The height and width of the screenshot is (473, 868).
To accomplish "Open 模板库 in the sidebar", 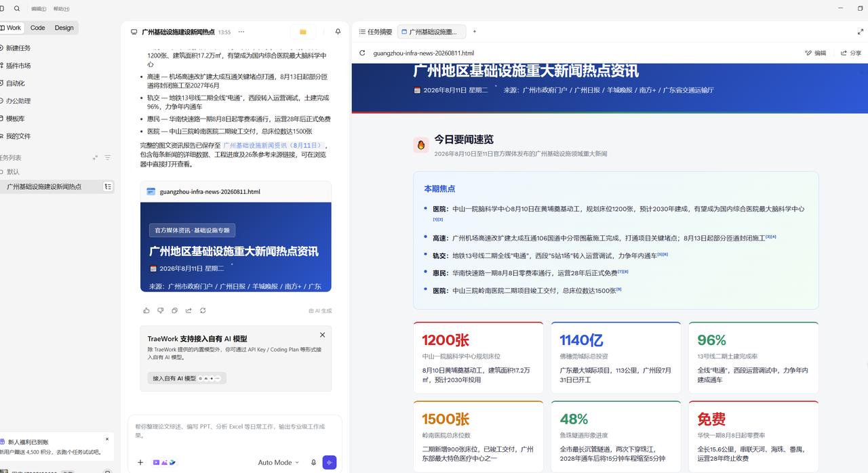I will pyautogui.click(x=16, y=119).
